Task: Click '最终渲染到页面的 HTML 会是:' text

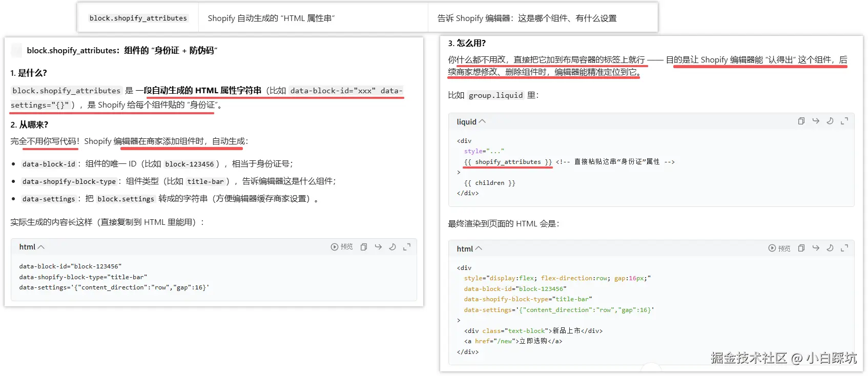Action: [504, 223]
